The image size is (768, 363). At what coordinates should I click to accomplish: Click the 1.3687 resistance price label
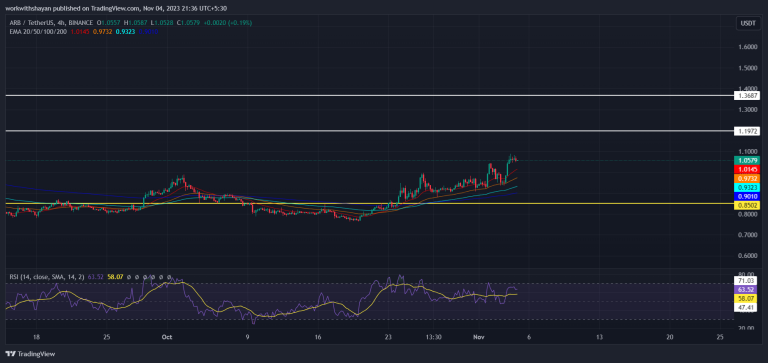point(747,96)
